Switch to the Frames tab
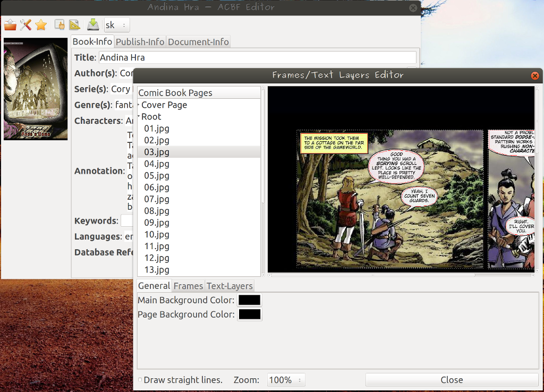Image resolution: width=544 pixels, height=392 pixels. click(x=189, y=286)
